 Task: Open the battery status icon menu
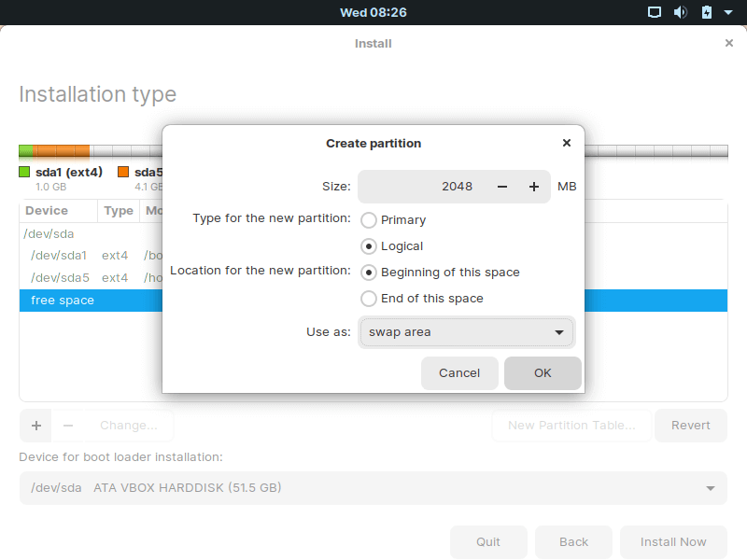pos(707,12)
